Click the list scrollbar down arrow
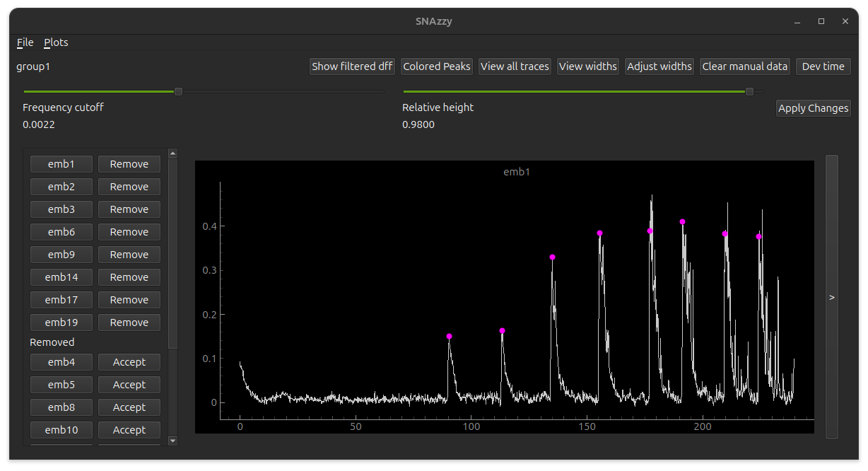 coord(172,441)
